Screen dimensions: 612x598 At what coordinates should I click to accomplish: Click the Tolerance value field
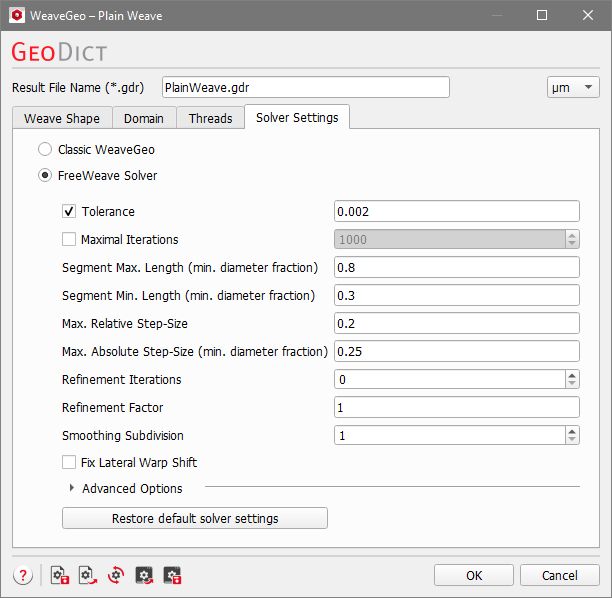(457, 211)
